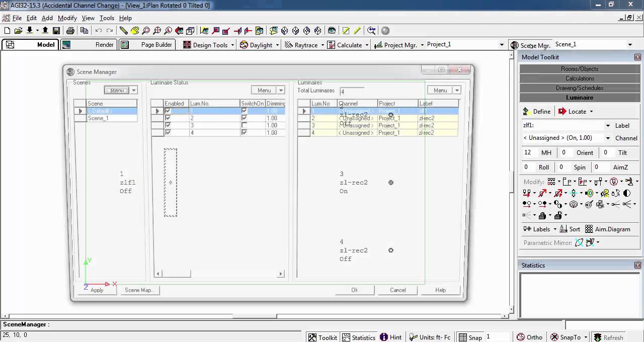Open Luminaires panel Menu dropdown arrow
This screenshot has width=644, height=342.
(457, 91)
